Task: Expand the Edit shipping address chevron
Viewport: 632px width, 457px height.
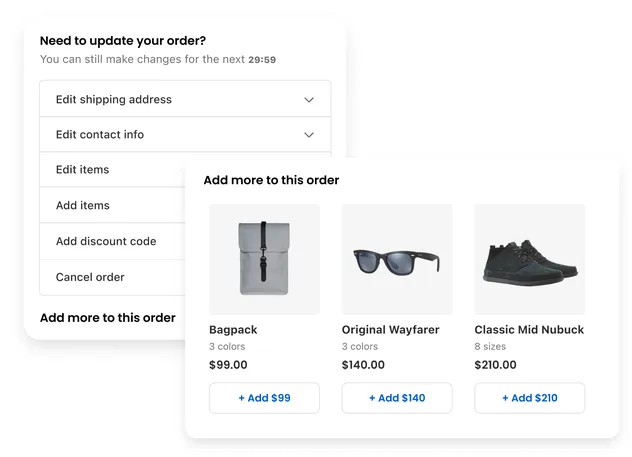Action: coord(309,100)
